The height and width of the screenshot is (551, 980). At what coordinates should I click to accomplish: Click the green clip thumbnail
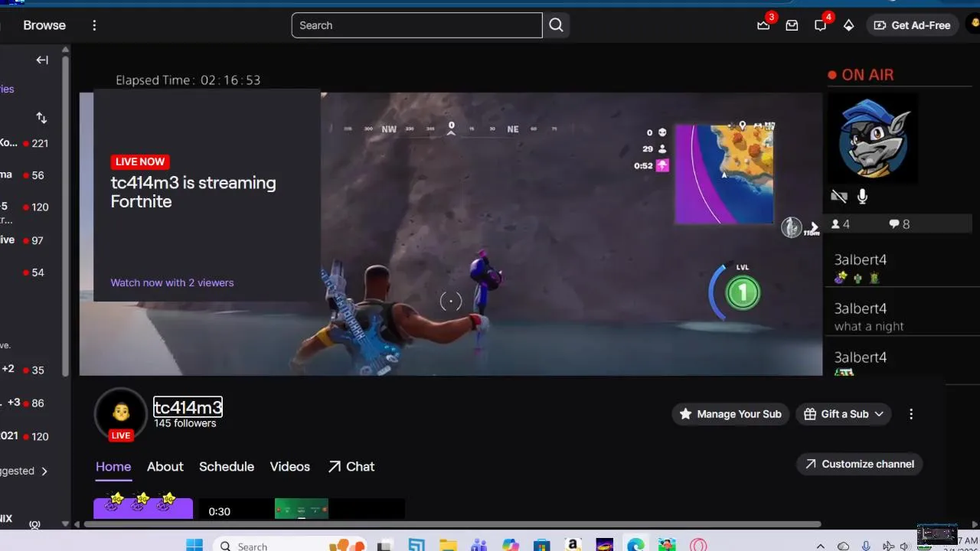tap(302, 508)
